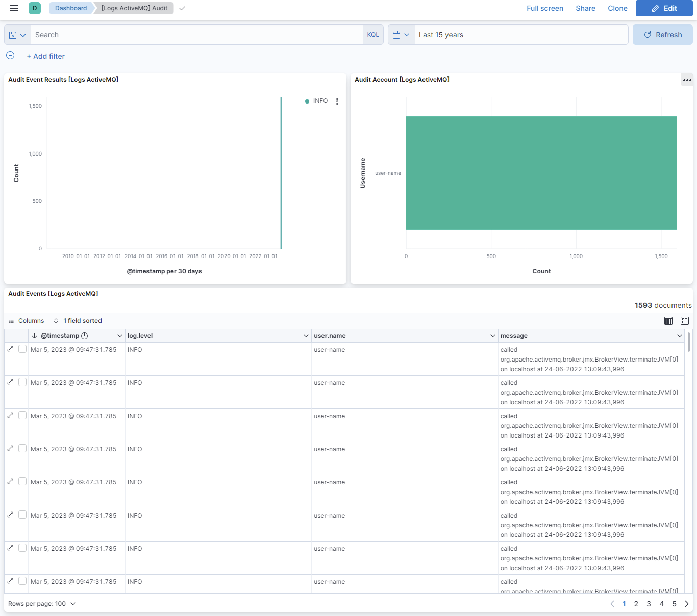Open the hamburger navigation menu
The width and height of the screenshot is (697, 616).
pos(14,8)
